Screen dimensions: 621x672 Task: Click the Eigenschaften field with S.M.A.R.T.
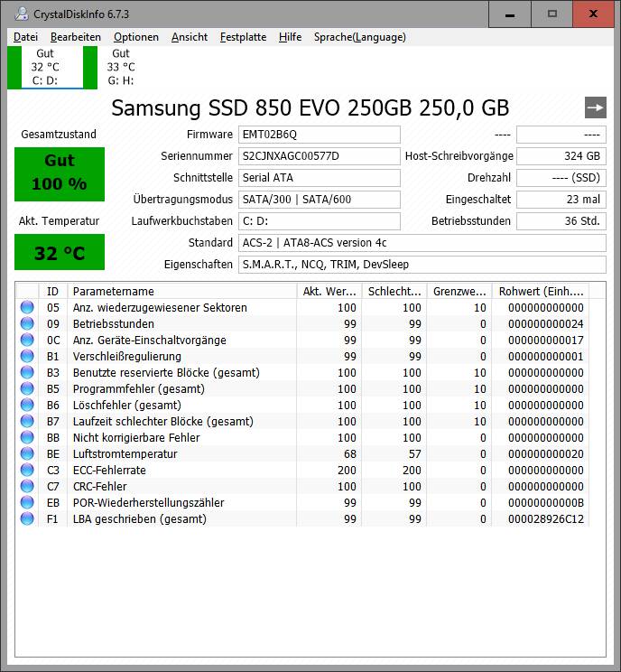(x=422, y=265)
